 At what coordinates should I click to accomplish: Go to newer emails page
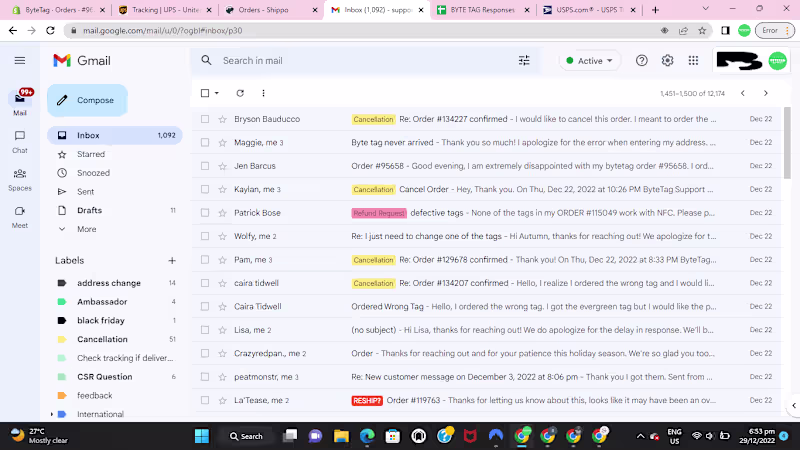[743, 93]
